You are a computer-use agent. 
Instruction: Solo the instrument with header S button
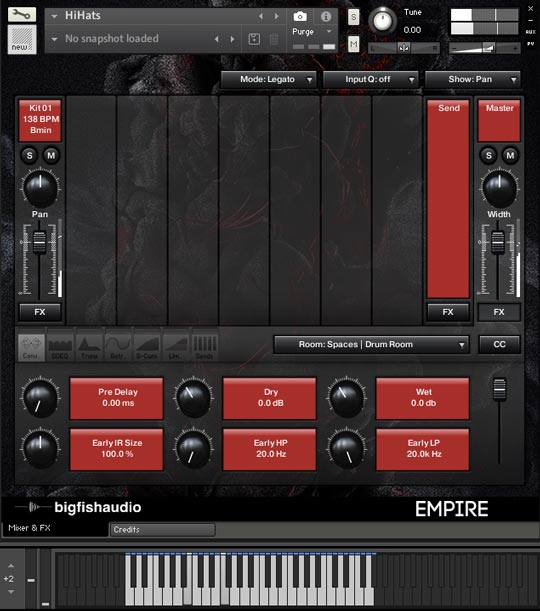[353, 17]
